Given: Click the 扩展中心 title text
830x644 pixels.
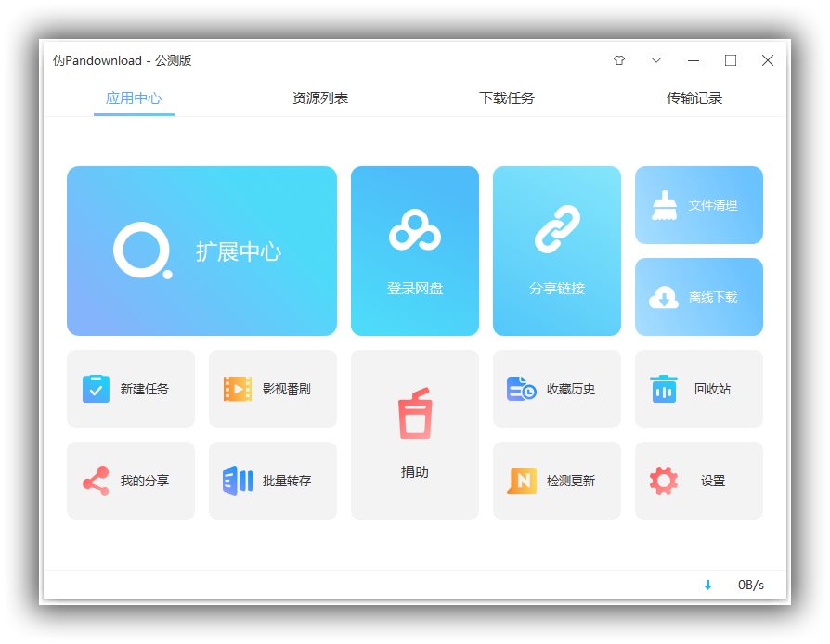Looking at the screenshot, I should [x=239, y=251].
